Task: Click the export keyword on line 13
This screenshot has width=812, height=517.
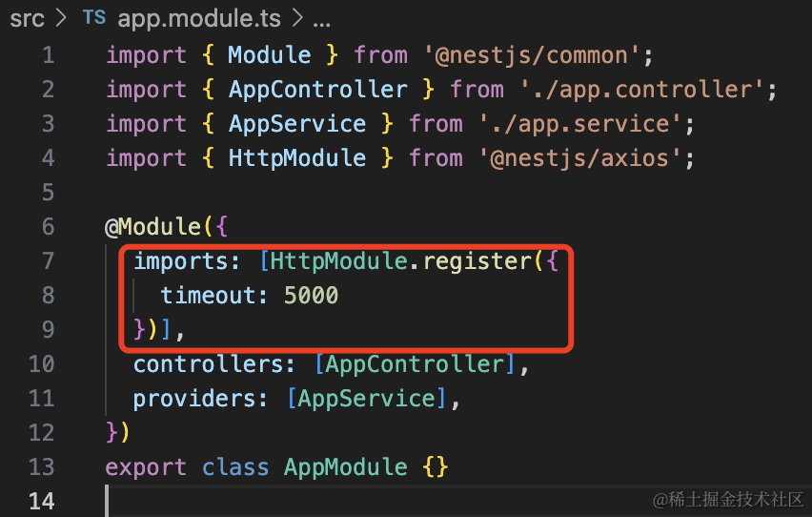Action: coord(146,466)
